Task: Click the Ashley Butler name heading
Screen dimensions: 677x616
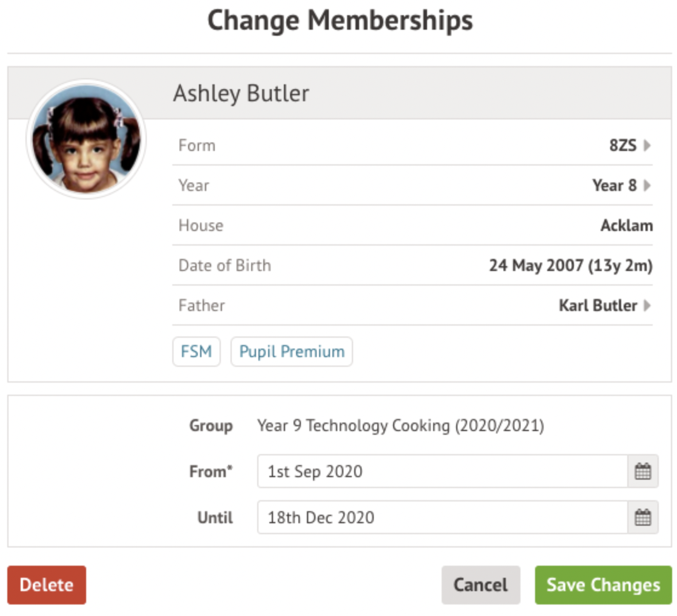Action: pos(241,93)
